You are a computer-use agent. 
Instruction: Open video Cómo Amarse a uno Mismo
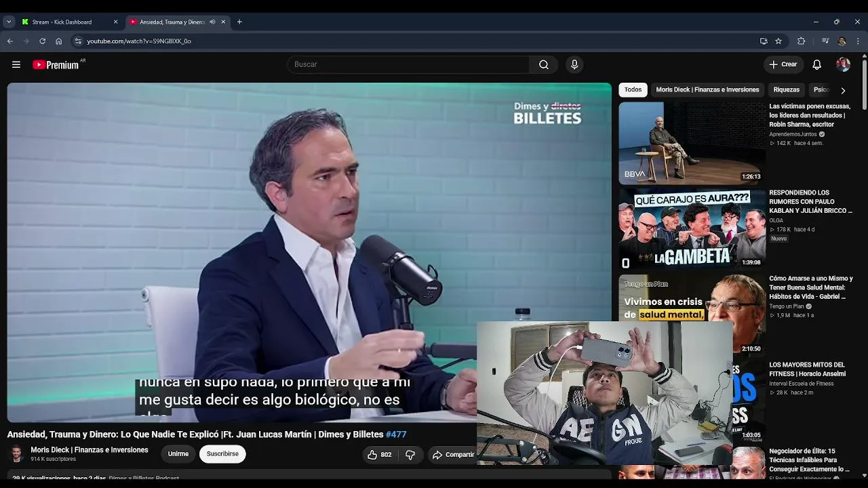pyautogui.click(x=811, y=287)
